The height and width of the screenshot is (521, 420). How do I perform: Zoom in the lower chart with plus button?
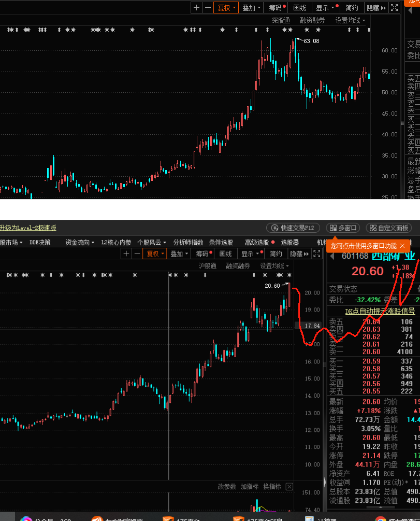coord(126,254)
